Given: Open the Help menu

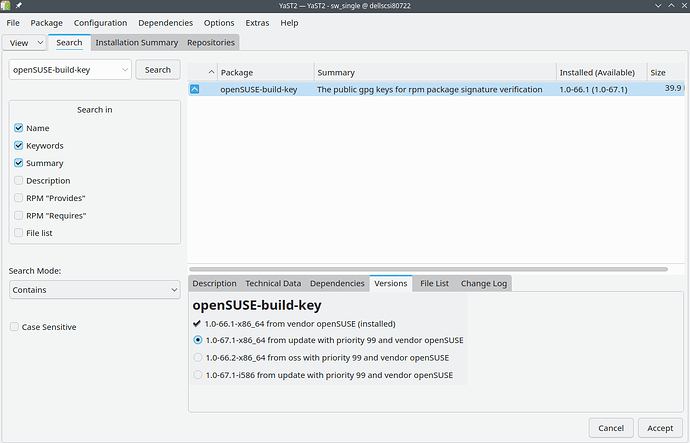Looking at the screenshot, I should tap(289, 23).
